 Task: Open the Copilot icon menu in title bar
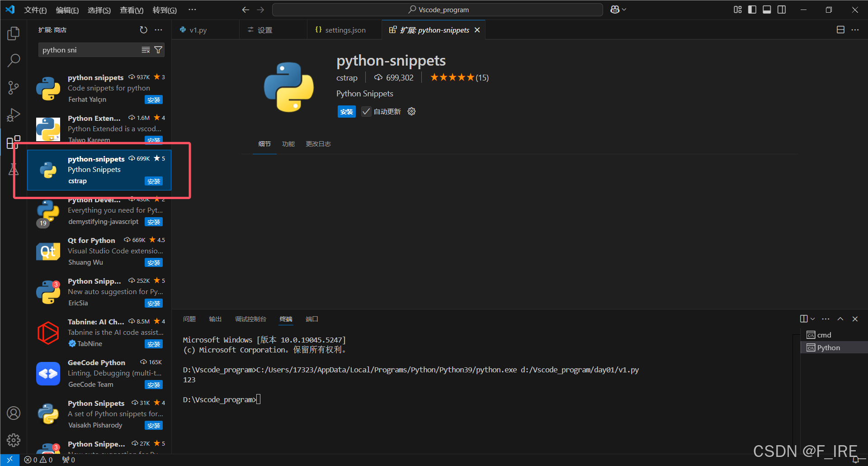[618, 10]
